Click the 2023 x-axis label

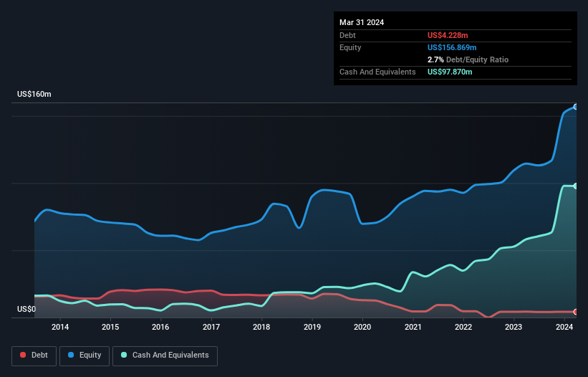coord(514,327)
